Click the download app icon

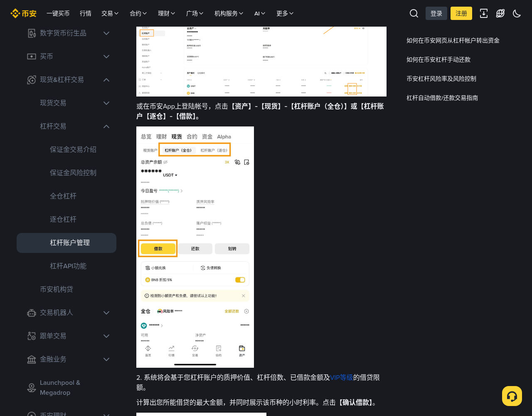[484, 13]
